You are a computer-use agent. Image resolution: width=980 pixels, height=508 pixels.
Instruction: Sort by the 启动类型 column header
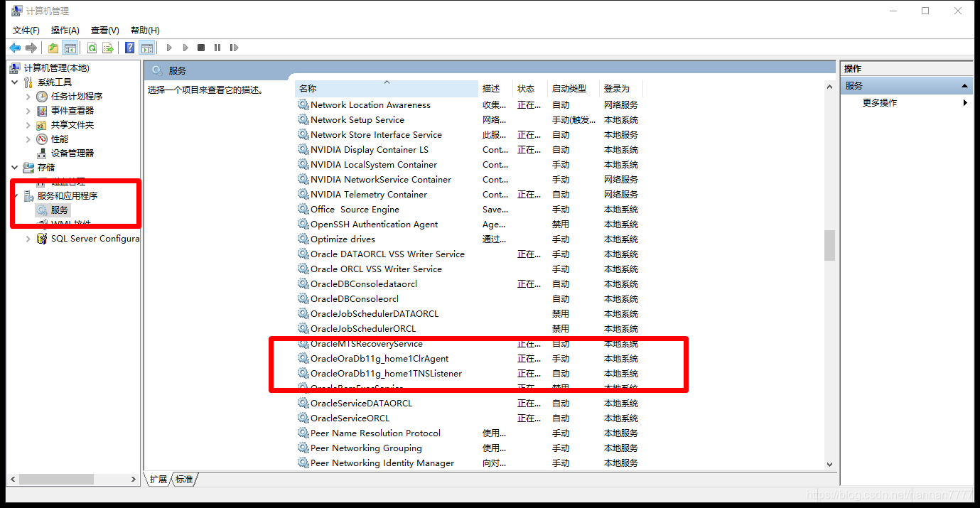tap(574, 88)
